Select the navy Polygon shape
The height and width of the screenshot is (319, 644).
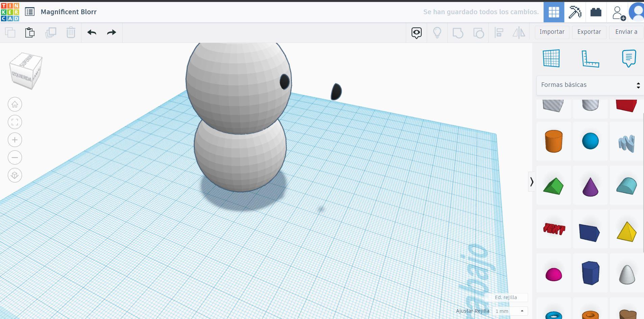[x=591, y=273]
